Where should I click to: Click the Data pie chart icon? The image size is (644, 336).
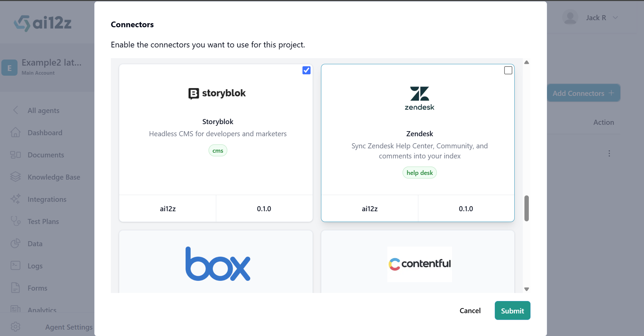click(15, 243)
